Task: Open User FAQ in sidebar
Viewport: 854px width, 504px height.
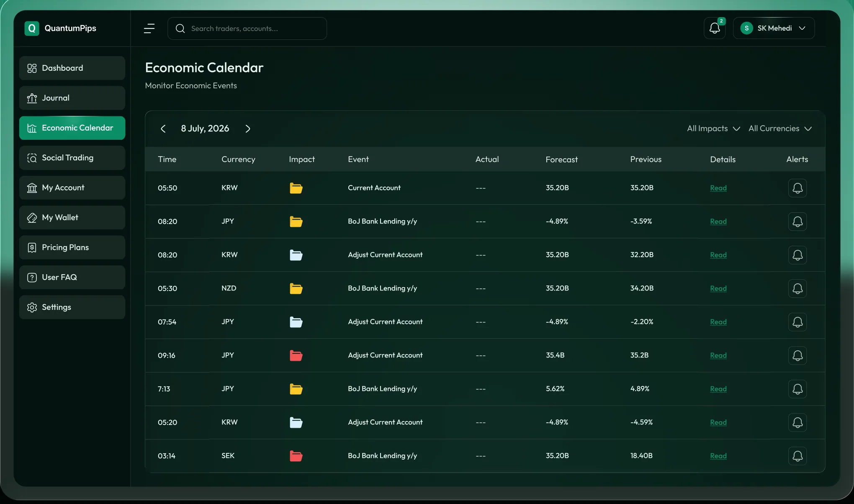Action: [x=72, y=277]
